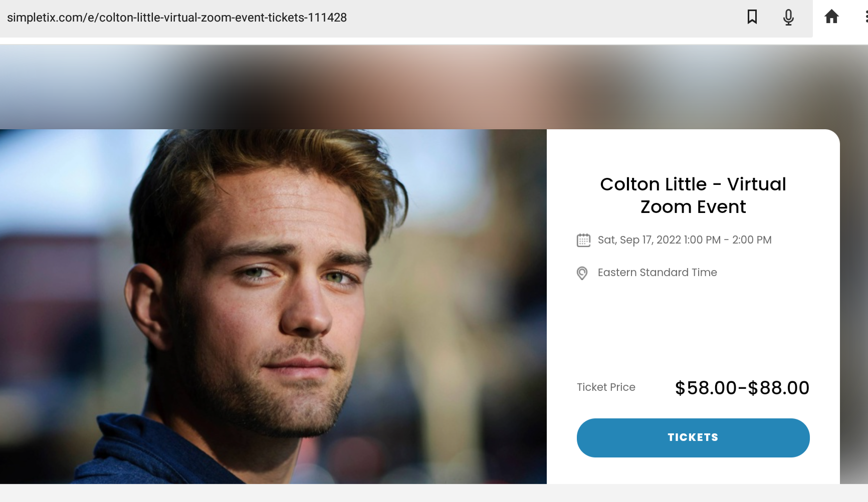
Task: Click the location pin icon
Action: click(582, 273)
